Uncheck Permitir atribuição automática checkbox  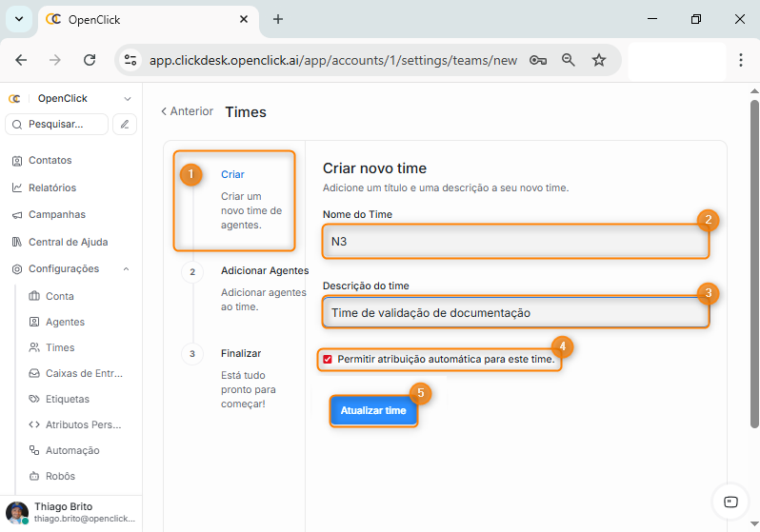[328, 360]
